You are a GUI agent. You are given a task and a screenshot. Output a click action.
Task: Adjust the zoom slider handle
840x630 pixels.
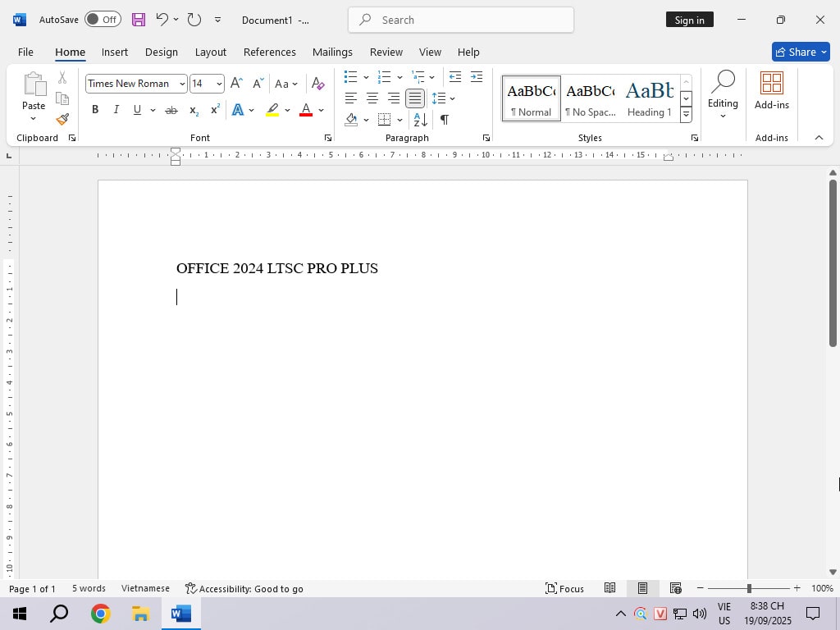[749, 588]
